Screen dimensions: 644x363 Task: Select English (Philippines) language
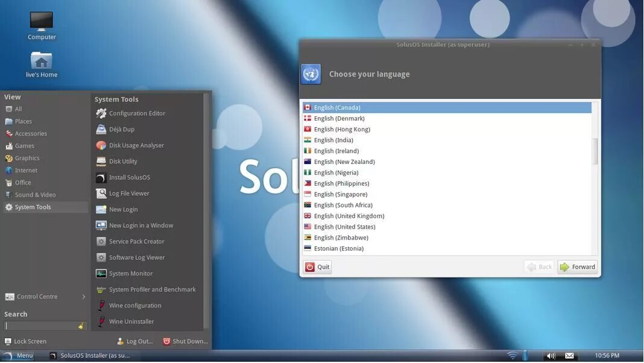click(447, 183)
